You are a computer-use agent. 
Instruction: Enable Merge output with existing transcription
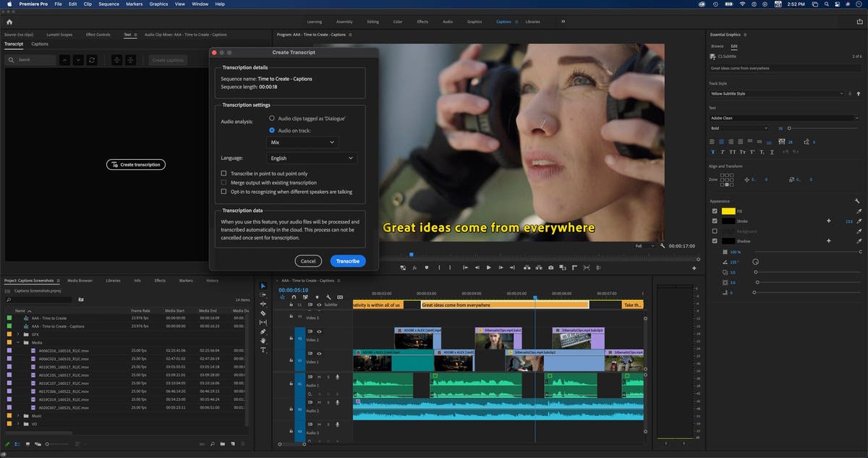(x=224, y=182)
